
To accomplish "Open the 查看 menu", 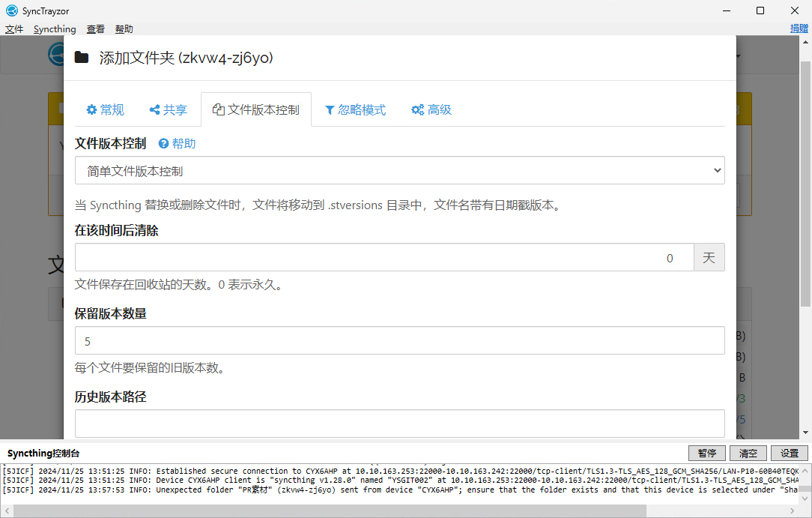I will click(x=95, y=29).
